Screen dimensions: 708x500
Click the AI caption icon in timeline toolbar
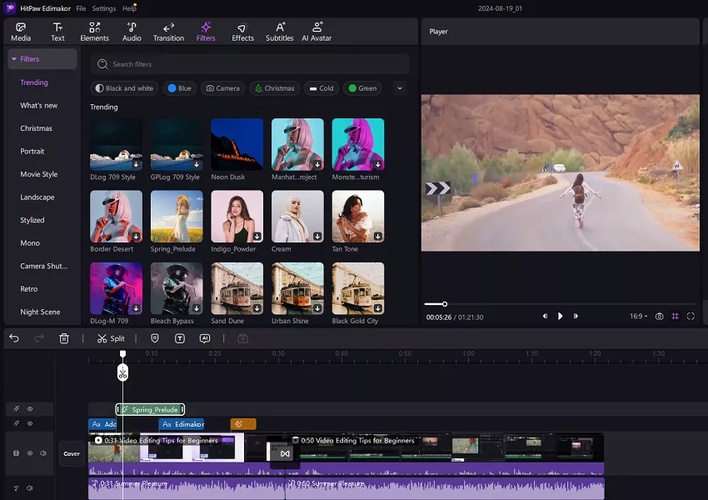205,338
